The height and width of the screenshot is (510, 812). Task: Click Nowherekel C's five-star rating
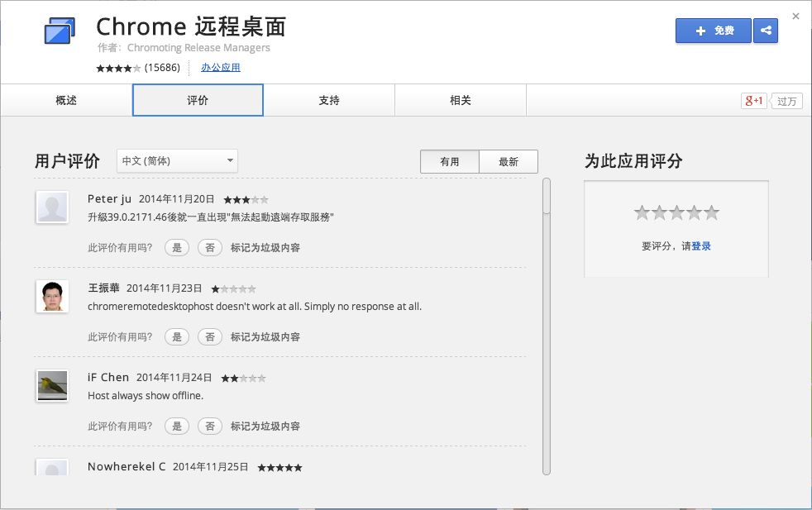tap(279, 468)
